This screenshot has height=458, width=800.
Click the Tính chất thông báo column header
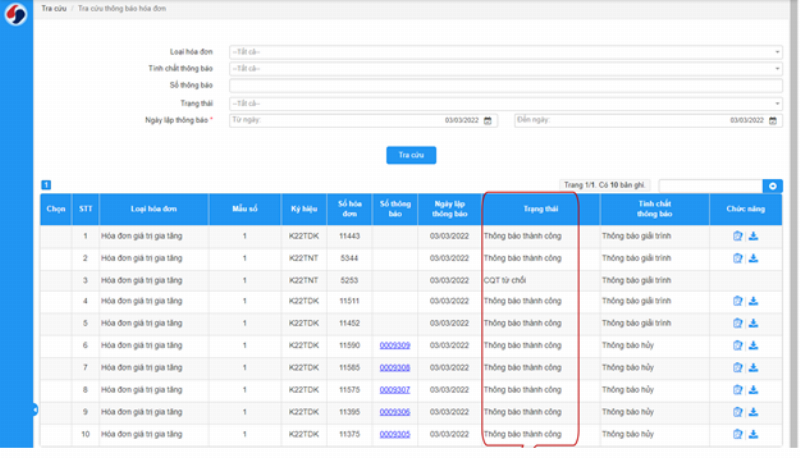tap(655, 209)
